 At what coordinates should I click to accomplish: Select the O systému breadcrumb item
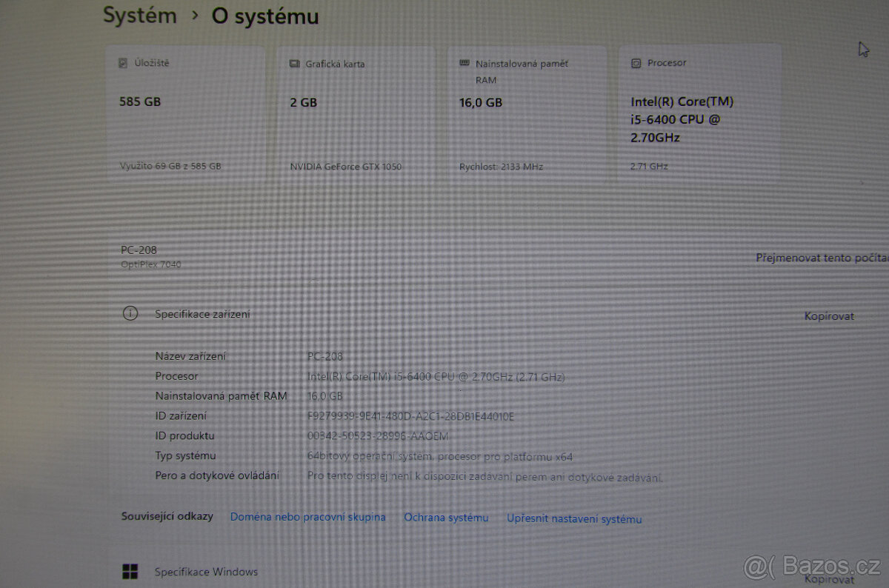pyautogui.click(x=264, y=16)
